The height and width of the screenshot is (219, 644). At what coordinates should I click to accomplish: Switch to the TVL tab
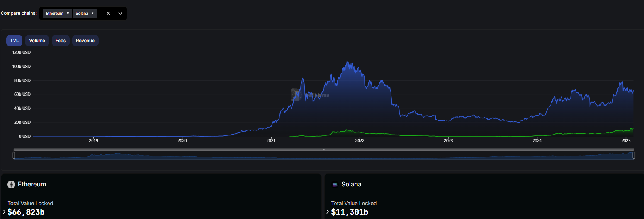point(14,41)
